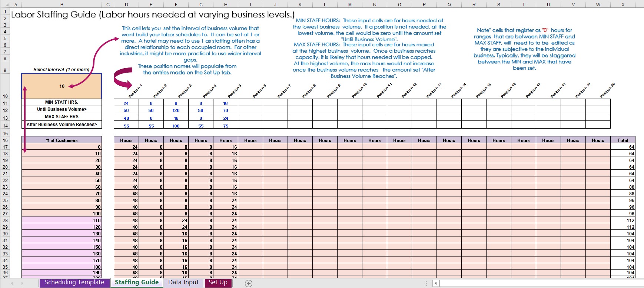644x288 pixels.
Task: Select the customers cell showing 100
Action: pyautogui.click(x=62, y=213)
